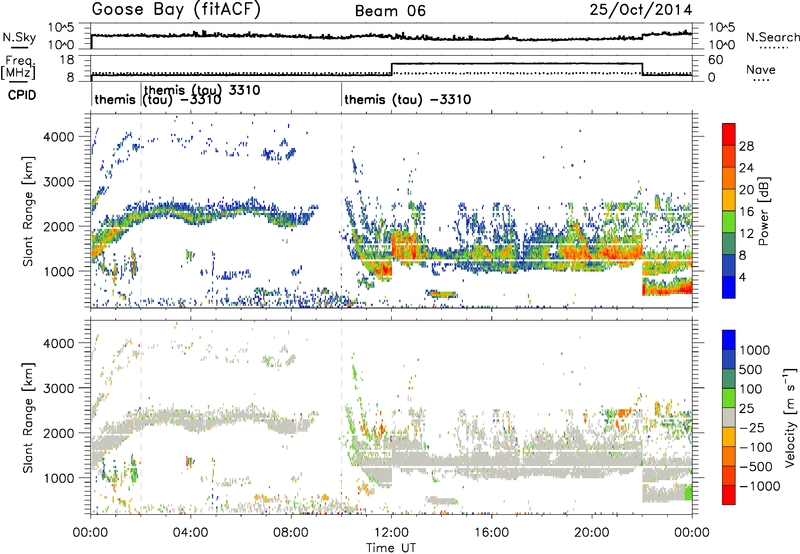Click the 'Slant Range [km]' label of velocity panel
The height and width of the screenshot is (554, 800).
coord(28,417)
